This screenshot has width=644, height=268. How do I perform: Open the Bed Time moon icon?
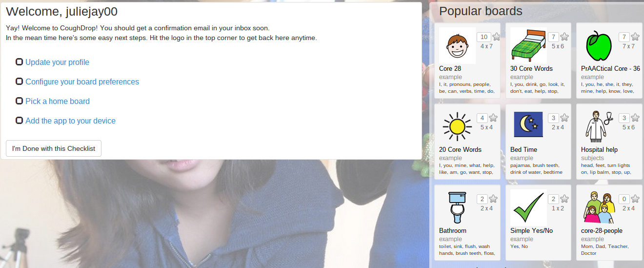click(x=528, y=126)
